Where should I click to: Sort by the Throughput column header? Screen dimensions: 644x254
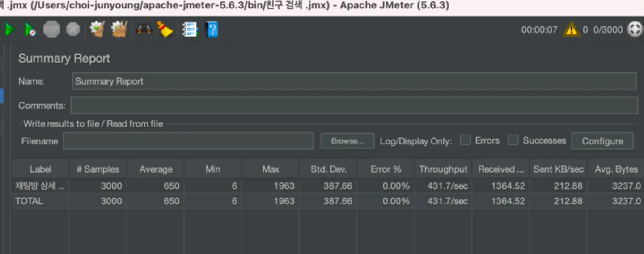[443, 169]
